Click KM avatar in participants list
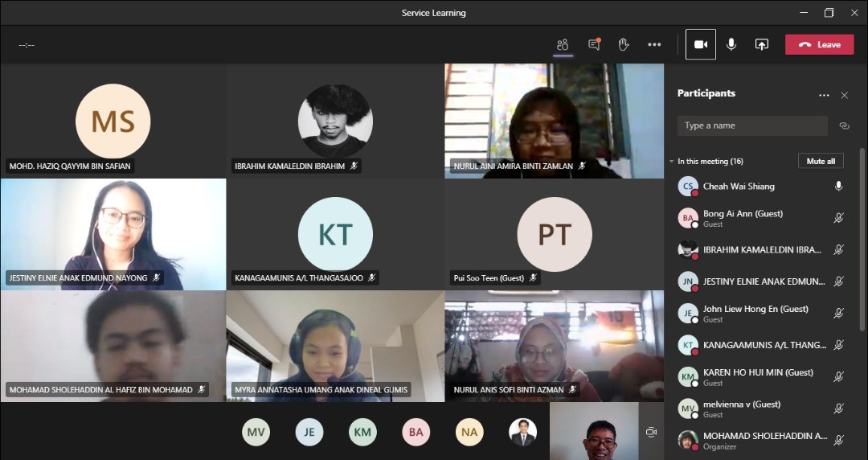Image resolution: width=868 pixels, height=460 pixels. tap(687, 377)
